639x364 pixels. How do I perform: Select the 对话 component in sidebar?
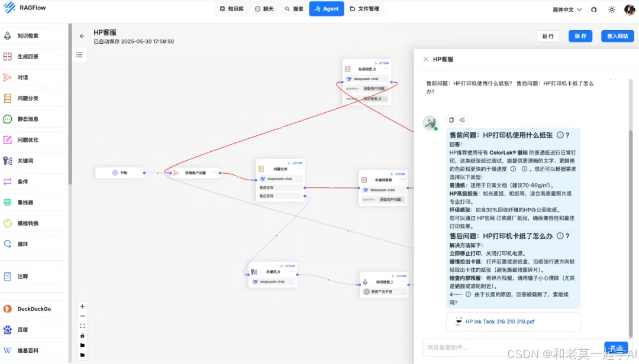[x=33, y=77]
